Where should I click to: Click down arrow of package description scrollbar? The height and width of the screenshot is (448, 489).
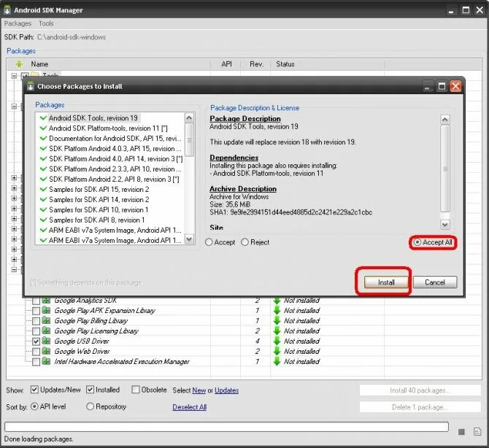[444, 224]
